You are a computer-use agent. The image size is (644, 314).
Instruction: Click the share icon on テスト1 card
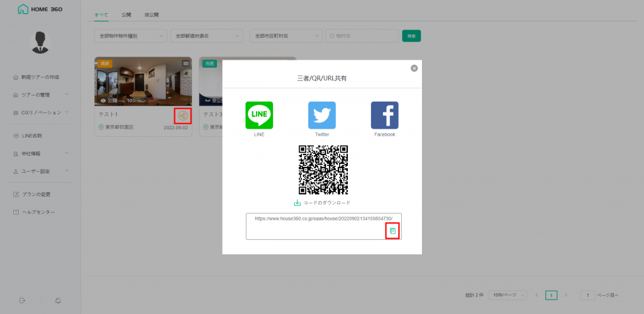tap(182, 116)
